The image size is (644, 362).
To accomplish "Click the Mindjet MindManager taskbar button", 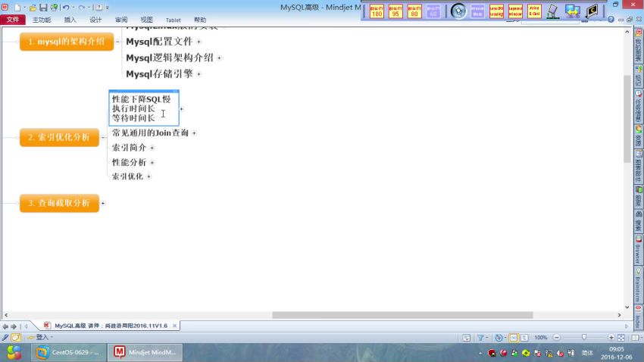I will coord(145,353).
